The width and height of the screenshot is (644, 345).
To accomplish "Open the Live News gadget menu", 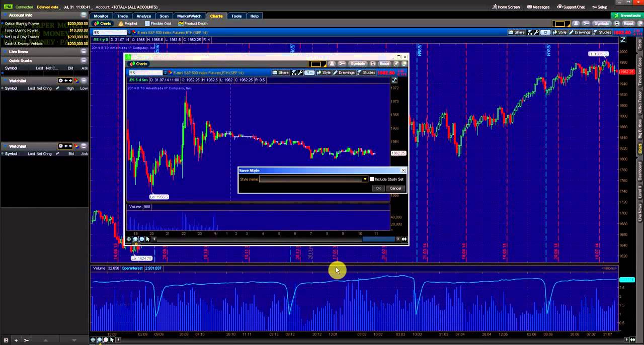I will [84, 52].
